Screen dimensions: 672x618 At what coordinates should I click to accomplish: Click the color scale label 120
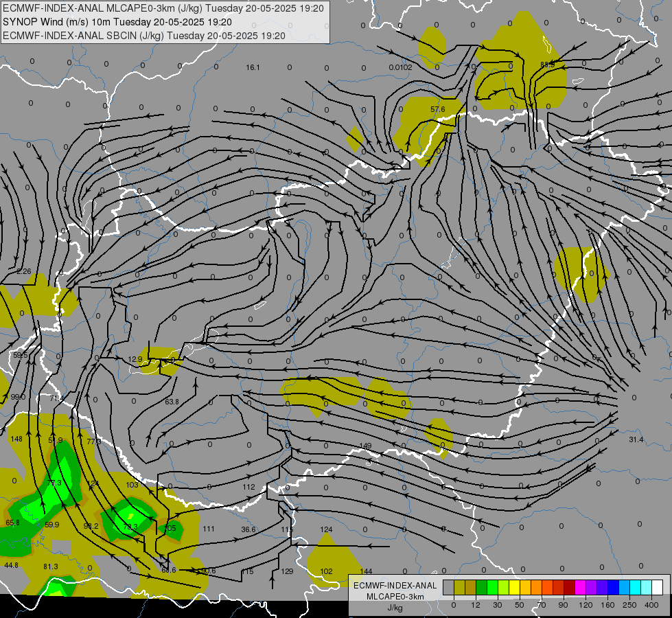tap(586, 605)
